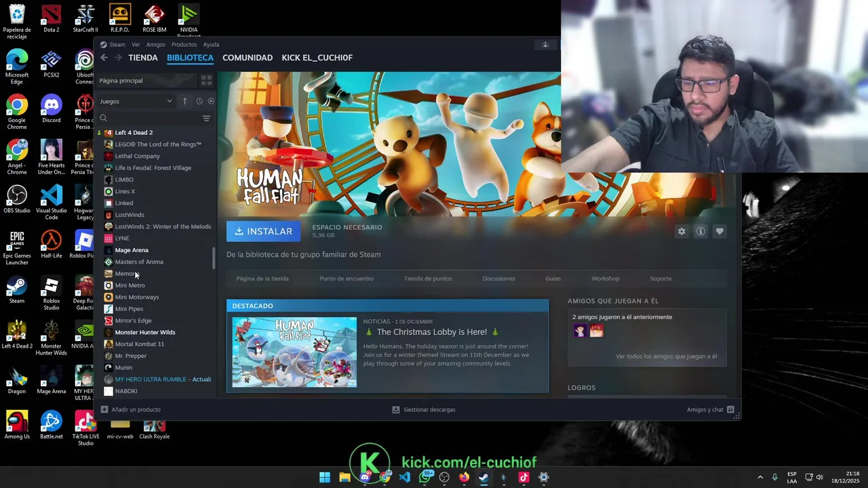Open the Amigos menu

(155, 45)
